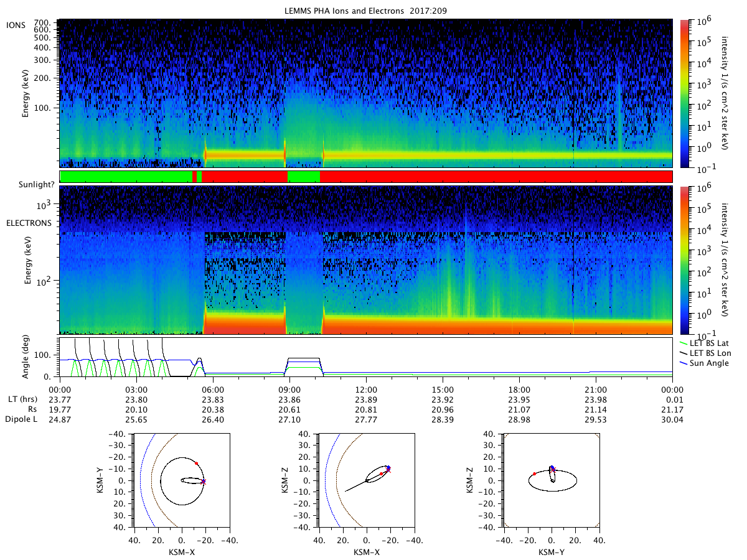
Task: Click the long green sunlight segment before 05:00
Action: 126,177
